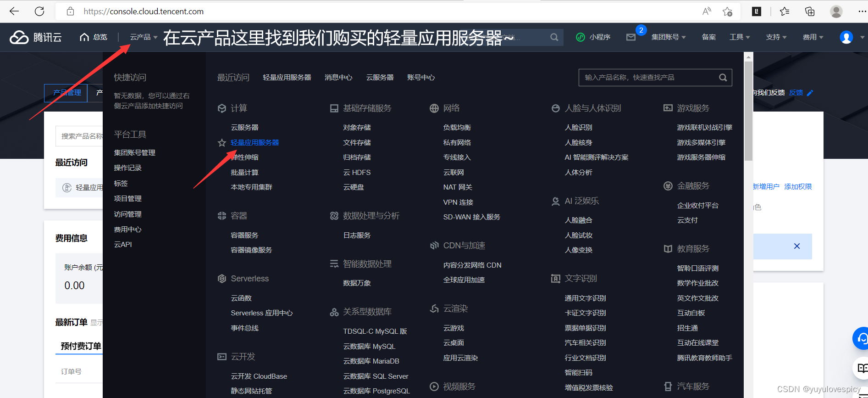The image size is (868, 398).
Task: Close the blue notice with X
Action: pyautogui.click(x=797, y=246)
